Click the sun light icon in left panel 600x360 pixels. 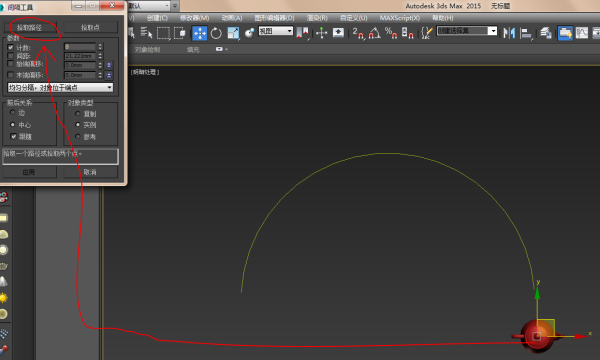(4, 298)
